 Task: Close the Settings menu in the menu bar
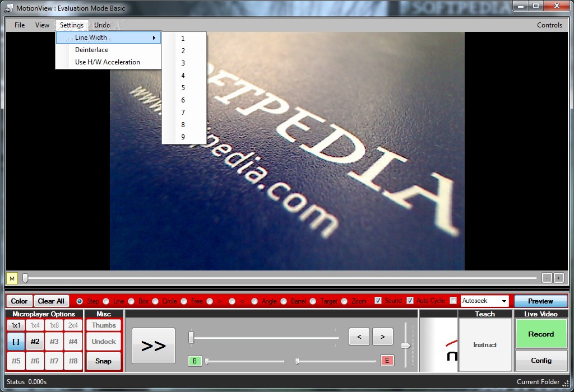(72, 25)
